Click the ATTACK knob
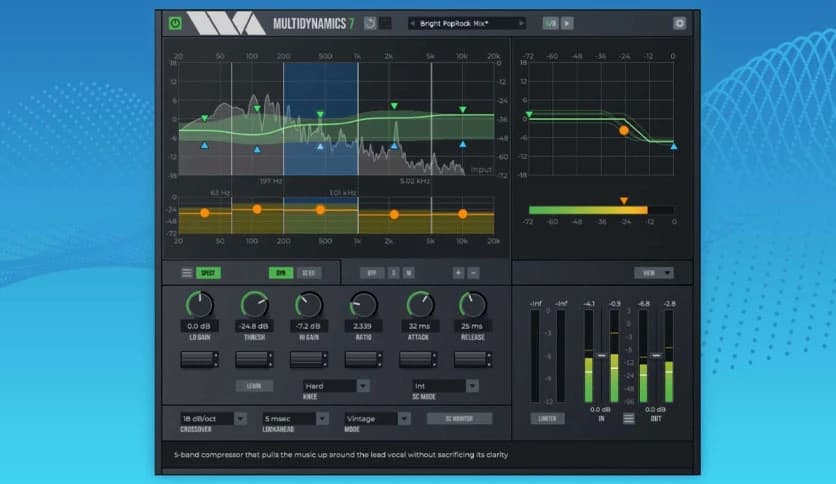The height and width of the screenshot is (484, 836). (420, 305)
